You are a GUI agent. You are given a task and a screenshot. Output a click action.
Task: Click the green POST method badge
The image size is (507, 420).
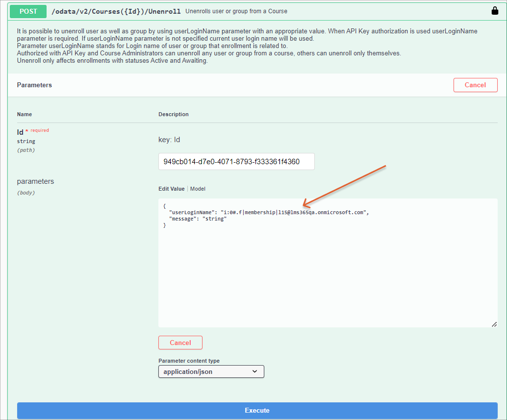point(28,11)
